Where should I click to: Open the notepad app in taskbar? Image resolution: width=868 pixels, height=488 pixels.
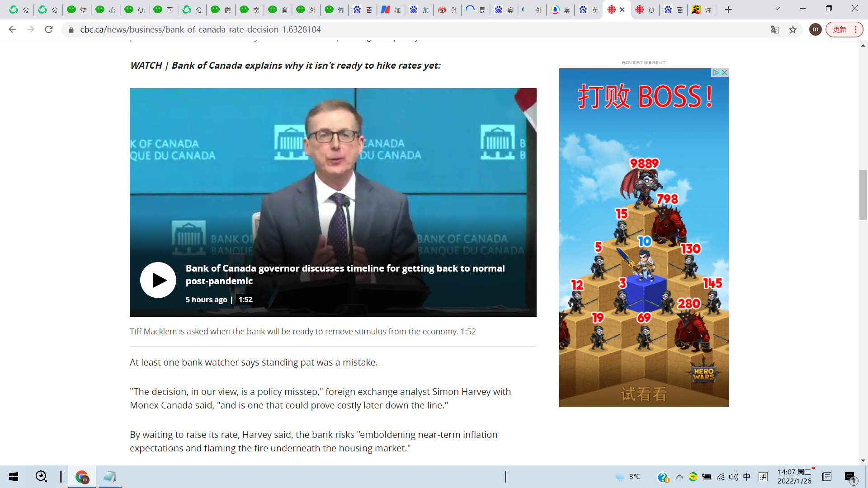[109, 477]
